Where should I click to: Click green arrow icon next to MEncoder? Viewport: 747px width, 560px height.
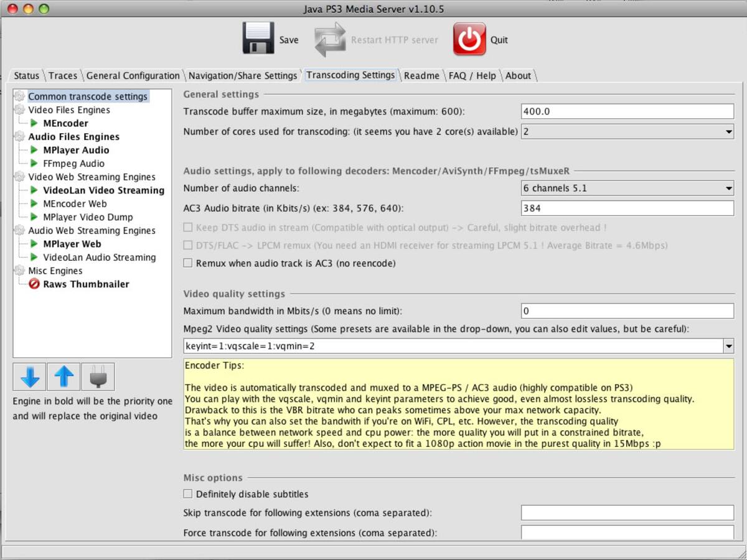point(34,123)
